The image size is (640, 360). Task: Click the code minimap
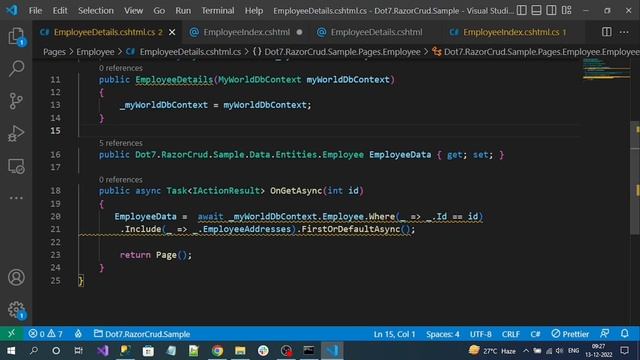pyautogui.click(x=606, y=69)
